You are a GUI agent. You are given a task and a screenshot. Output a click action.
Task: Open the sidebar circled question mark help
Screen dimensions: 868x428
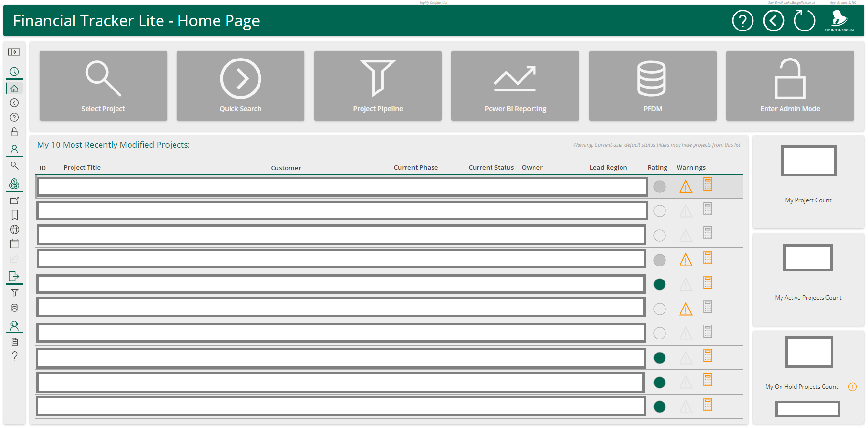(14, 117)
